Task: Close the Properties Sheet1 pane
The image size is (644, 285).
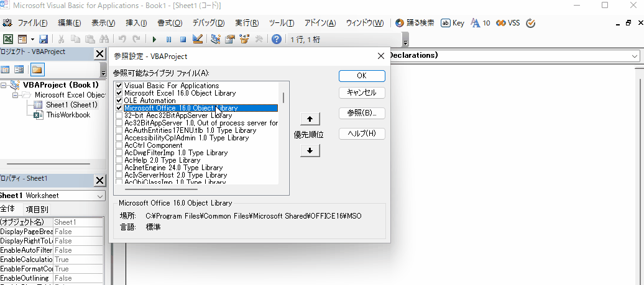Action: [x=100, y=181]
